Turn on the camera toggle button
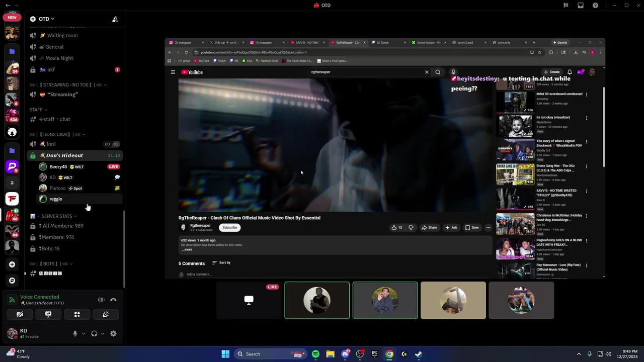 pos(20,314)
